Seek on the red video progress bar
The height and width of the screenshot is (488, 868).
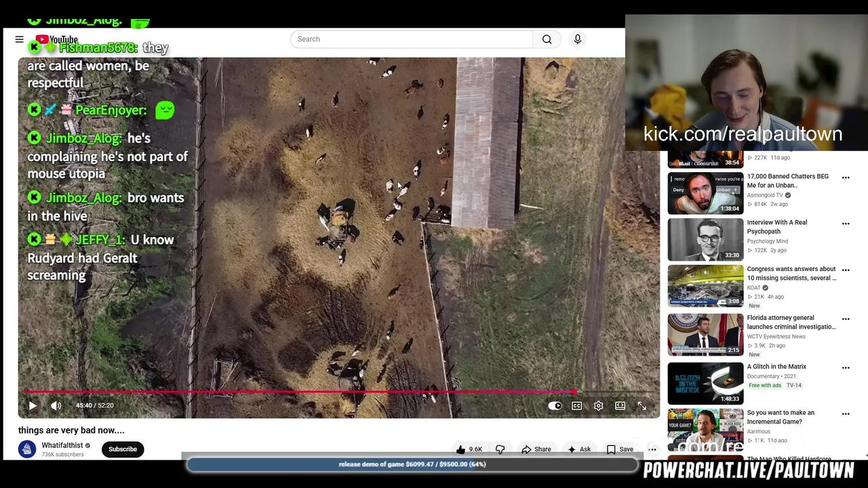point(338,392)
